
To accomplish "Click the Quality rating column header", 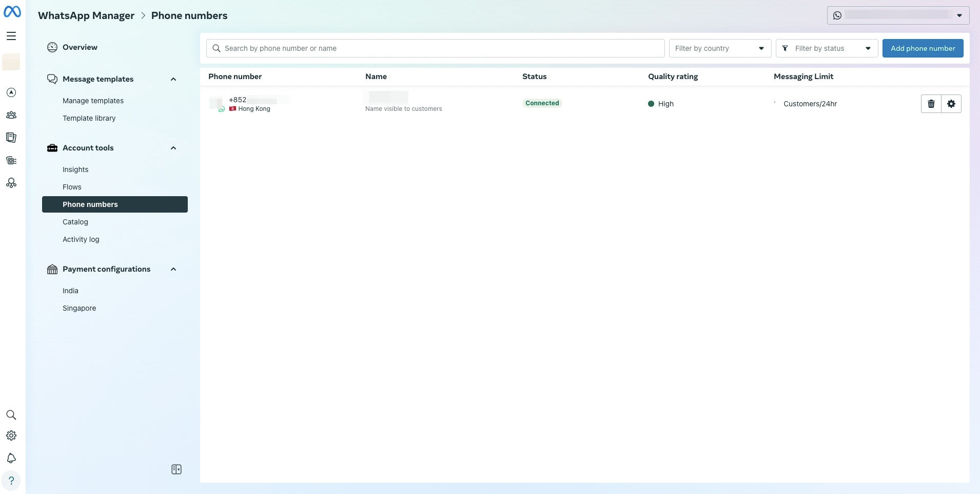I will [673, 77].
